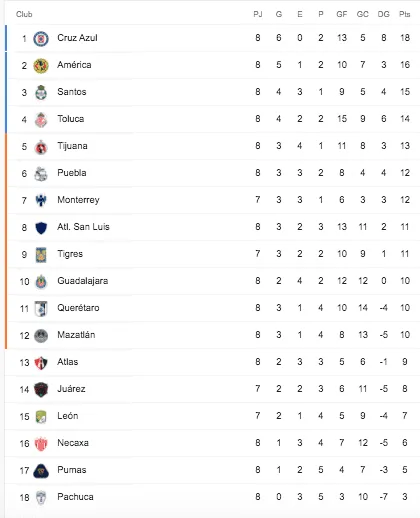Open the Puebla team name link

coord(72,173)
